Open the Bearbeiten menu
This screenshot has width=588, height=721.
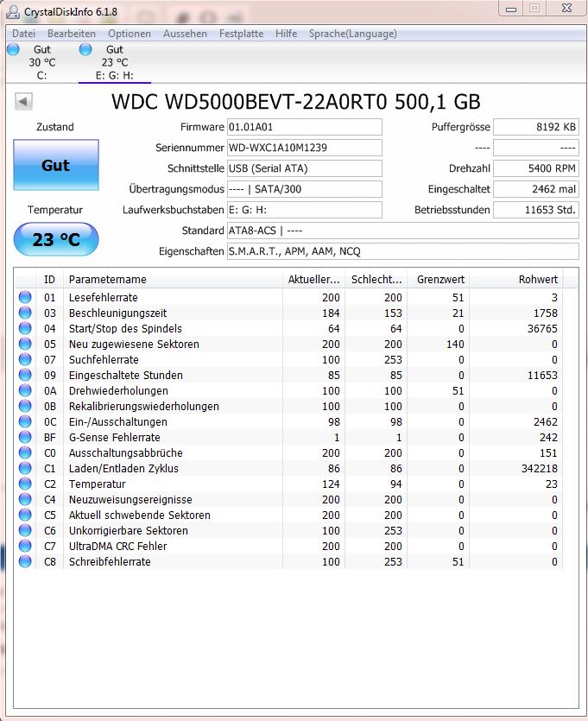tap(72, 34)
